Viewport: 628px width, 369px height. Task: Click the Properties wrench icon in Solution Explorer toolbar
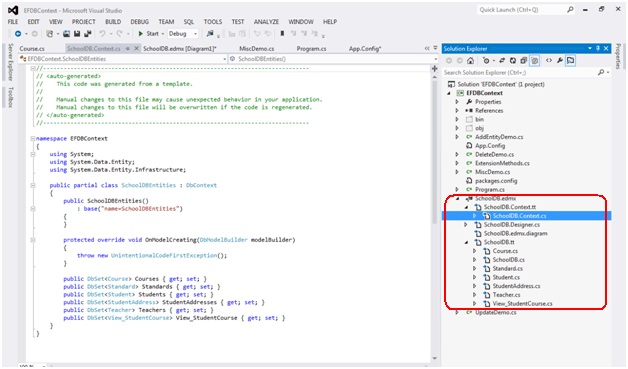pyautogui.click(x=560, y=60)
